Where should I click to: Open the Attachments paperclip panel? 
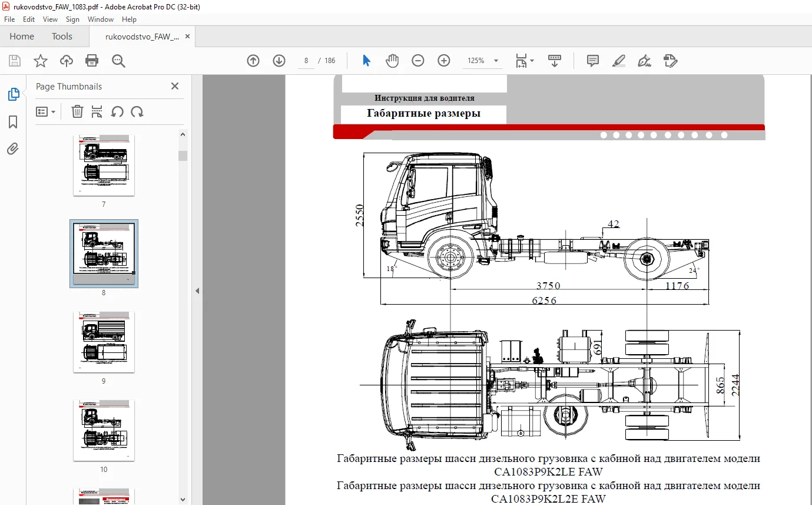coord(13,149)
